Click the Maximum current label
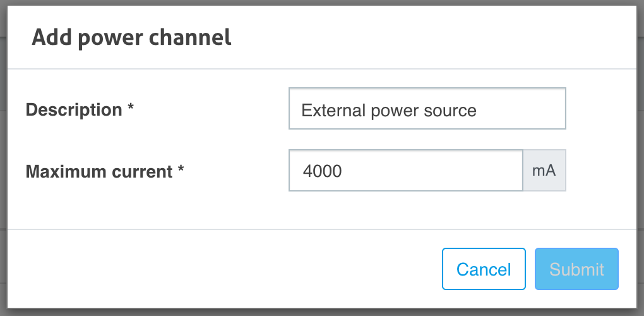 pos(99,171)
